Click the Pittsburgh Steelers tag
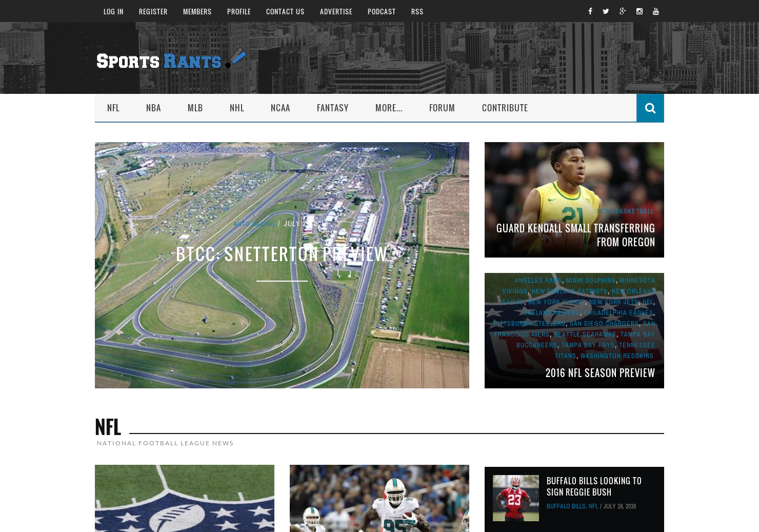The width and height of the screenshot is (759, 532). 529,324
